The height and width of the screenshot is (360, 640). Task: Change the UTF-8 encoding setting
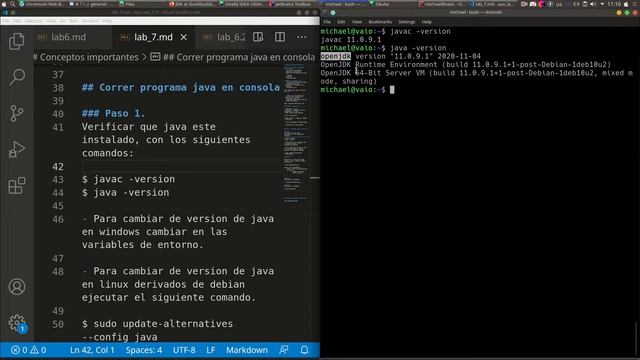point(184,350)
